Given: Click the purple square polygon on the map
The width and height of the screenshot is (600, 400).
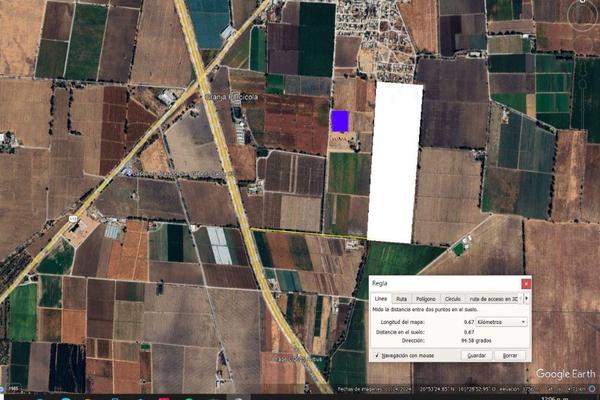Looking at the screenshot, I should 340,121.
